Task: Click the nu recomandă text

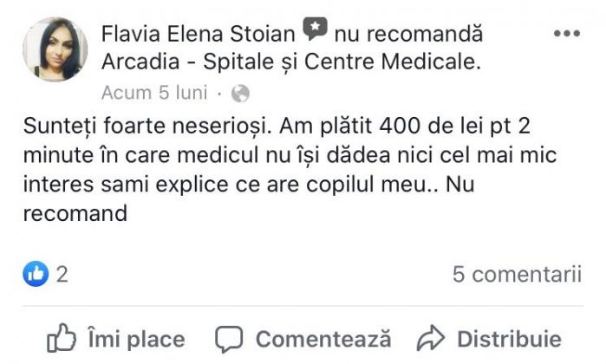Action: coord(408,34)
